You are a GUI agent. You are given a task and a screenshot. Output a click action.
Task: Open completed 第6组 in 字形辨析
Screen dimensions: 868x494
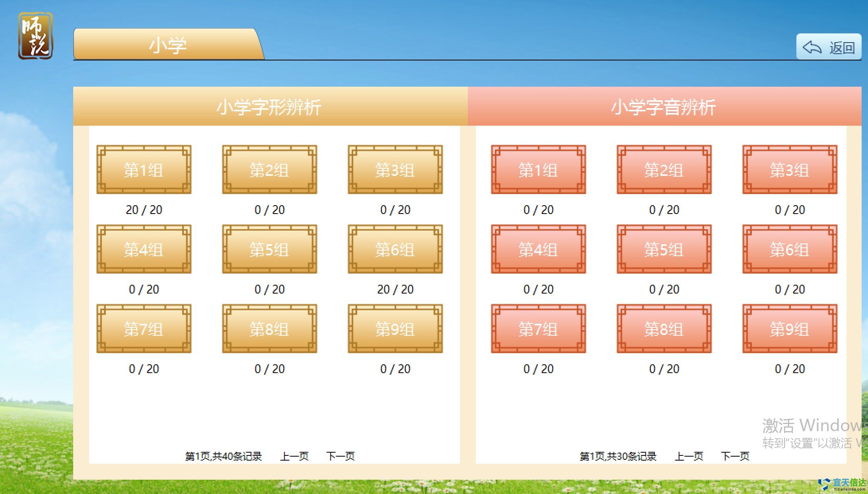pyautogui.click(x=395, y=249)
